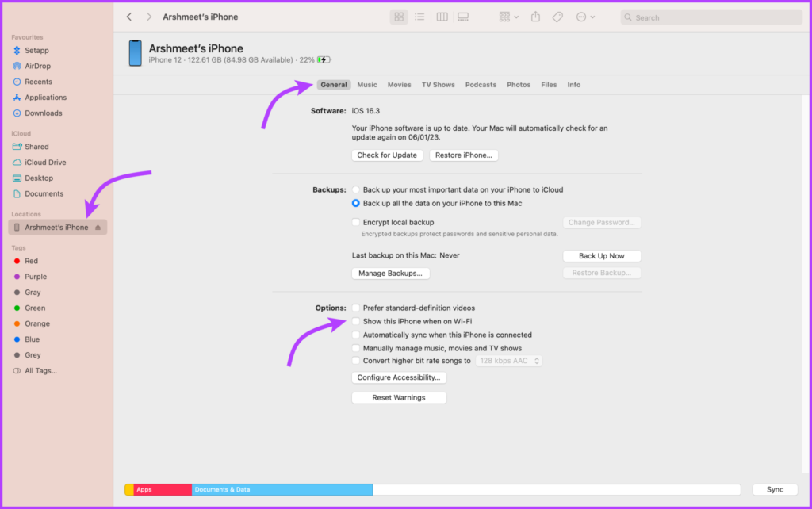Tick the Encrypt local backup checkbox
The image size is (812, 509).
[x=356, y=222]
